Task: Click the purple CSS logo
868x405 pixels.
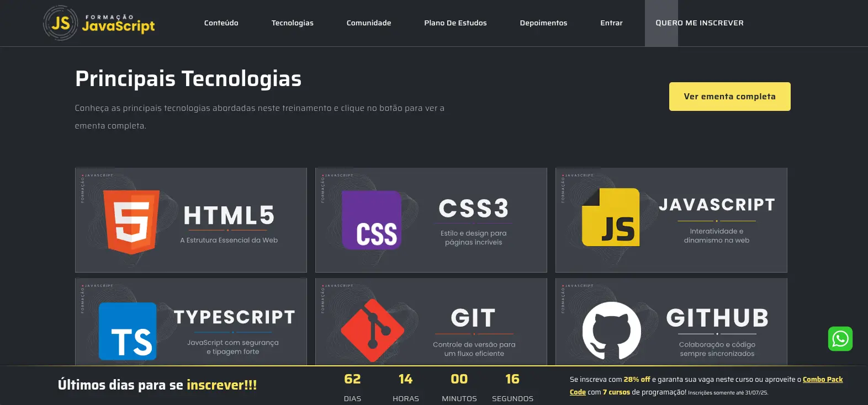Action: pos(372,220)
